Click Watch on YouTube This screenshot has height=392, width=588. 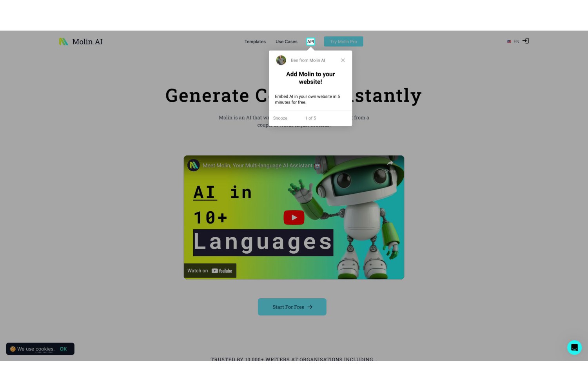[210, 271]
